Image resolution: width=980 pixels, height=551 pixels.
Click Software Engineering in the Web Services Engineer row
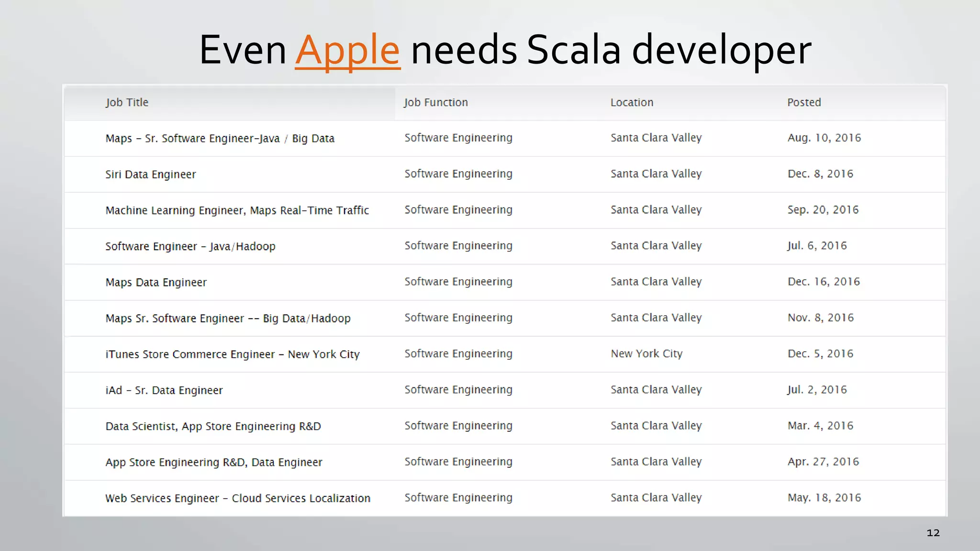point(458,497)
